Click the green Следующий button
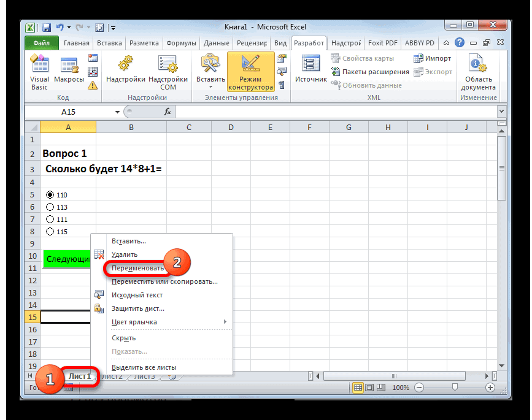The image size is (532, 420). [67, 259]
